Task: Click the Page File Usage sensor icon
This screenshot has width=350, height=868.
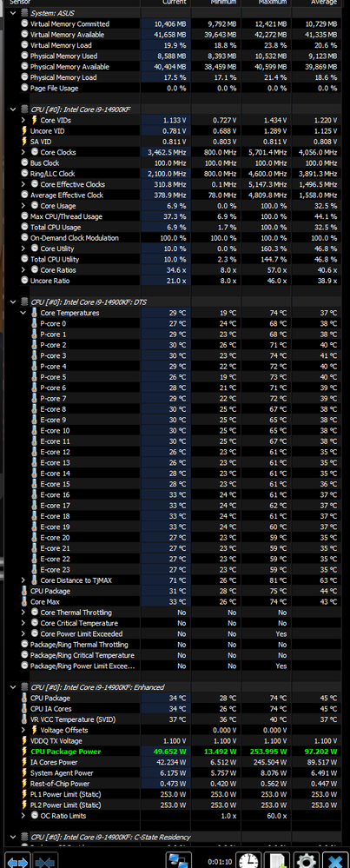Action: pyautogui.click(x=24, y=88)
